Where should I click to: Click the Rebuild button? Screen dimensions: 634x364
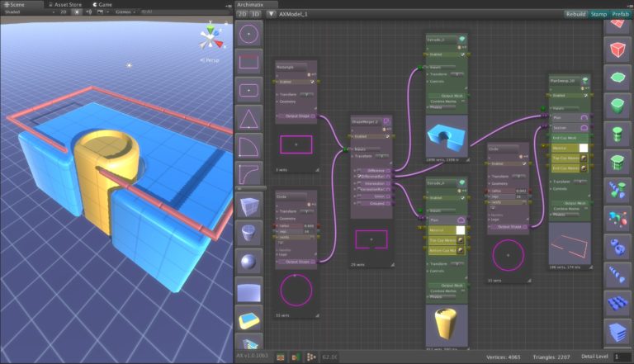click(x=575, y=14)
